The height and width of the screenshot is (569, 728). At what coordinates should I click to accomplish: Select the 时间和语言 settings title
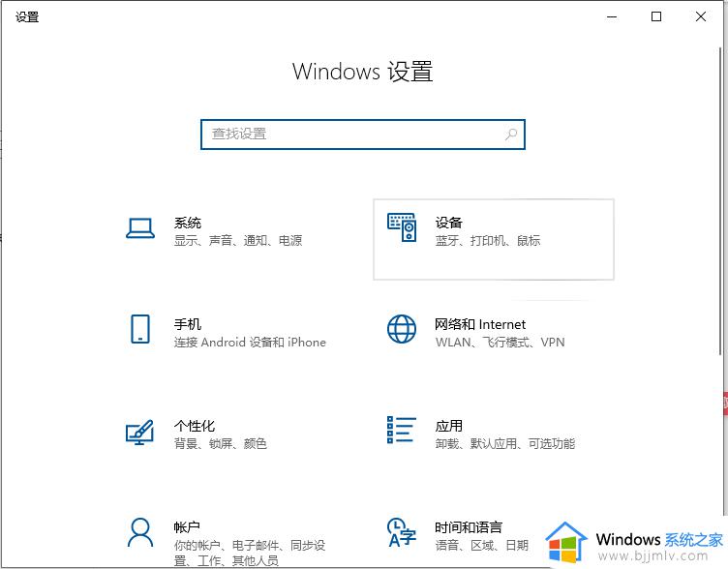coord(469,527)
